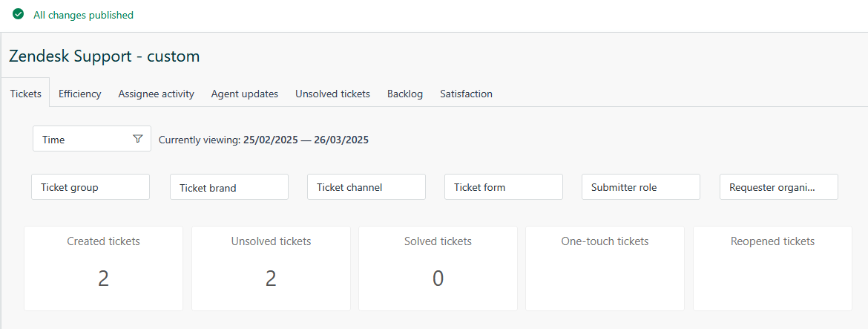Expand the Ticket form filter

click(504, 187)
